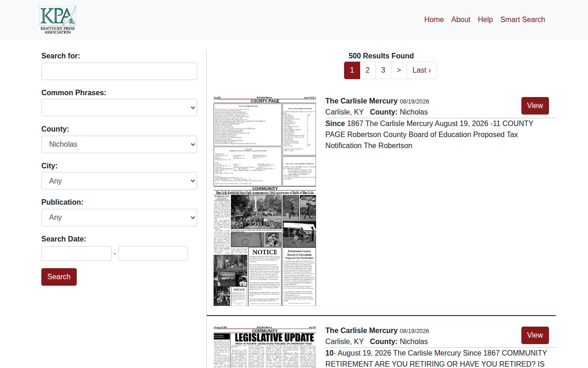Screen dimensions: 588x368
Task: Open Smart Search in the navigation
Action: [523, 19]
